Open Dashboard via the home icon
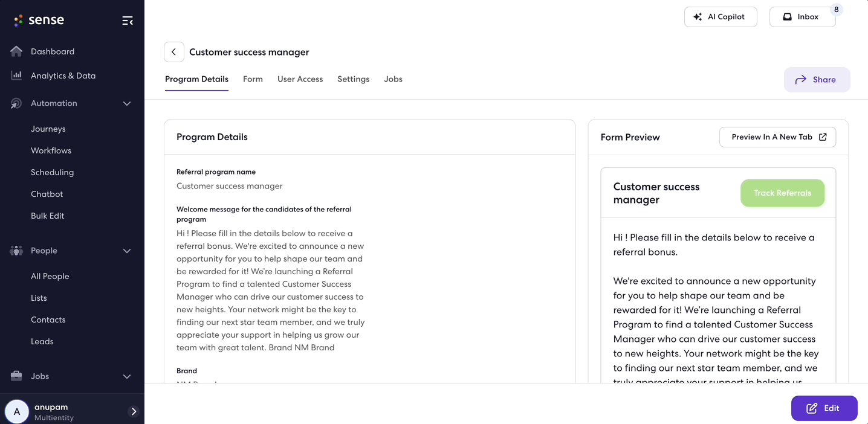Viewport: 868px width, 424px height. (16, 51)
